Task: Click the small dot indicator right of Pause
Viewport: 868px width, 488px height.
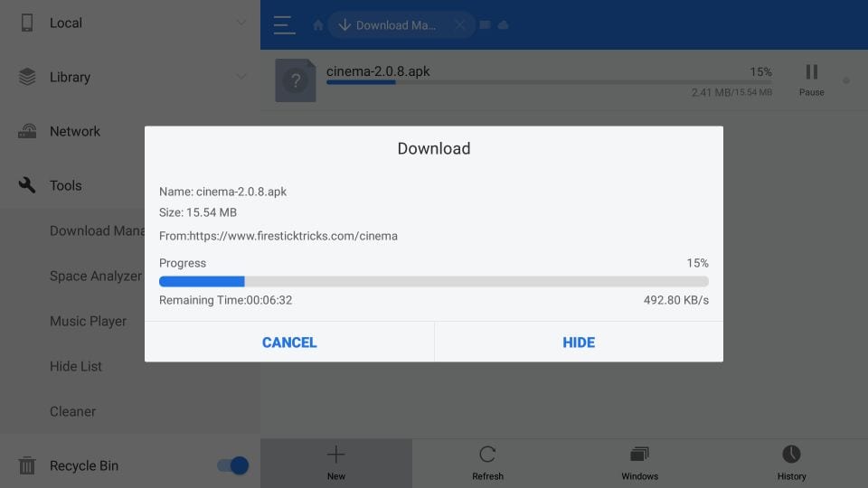Action: (846, 80)
